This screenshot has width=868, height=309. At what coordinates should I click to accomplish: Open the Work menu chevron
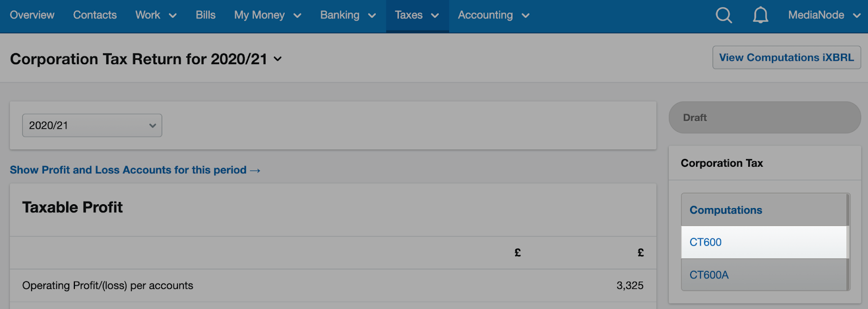pos(173,16)
